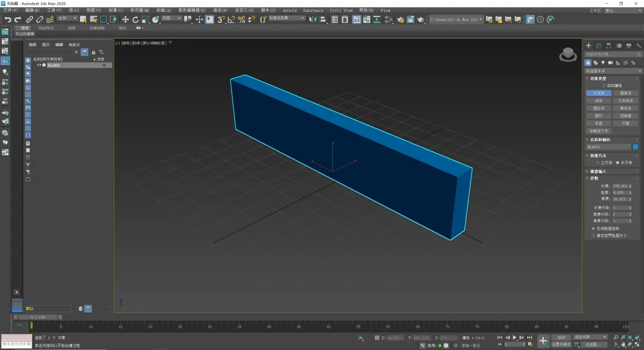Click the 长度 length value field

click(620, 186)
